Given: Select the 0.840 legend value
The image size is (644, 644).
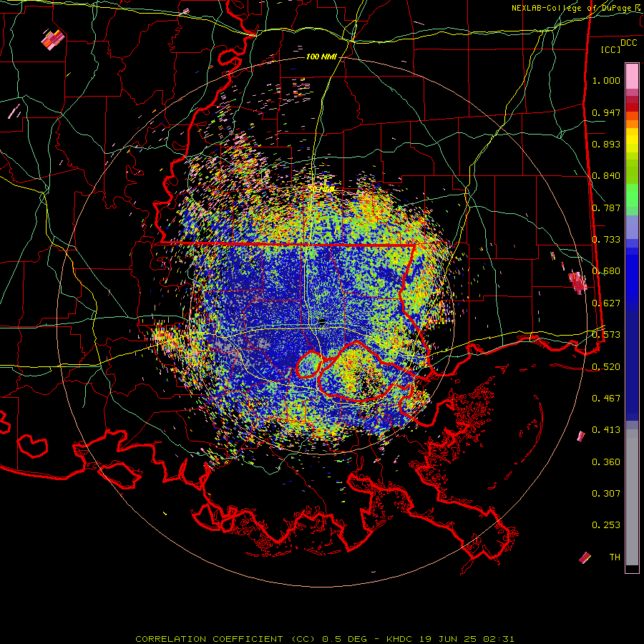Looking at the screenshot, I should (606, 175).
